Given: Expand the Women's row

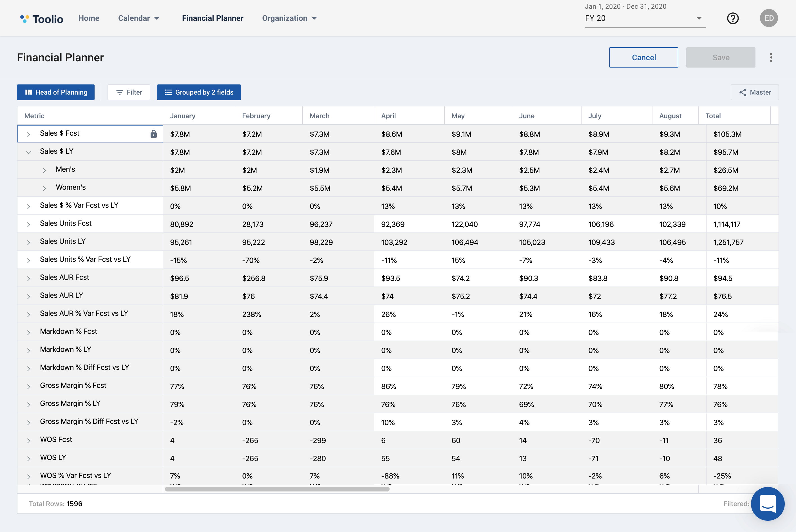Looking at the screenshot, I should [44, 188].
